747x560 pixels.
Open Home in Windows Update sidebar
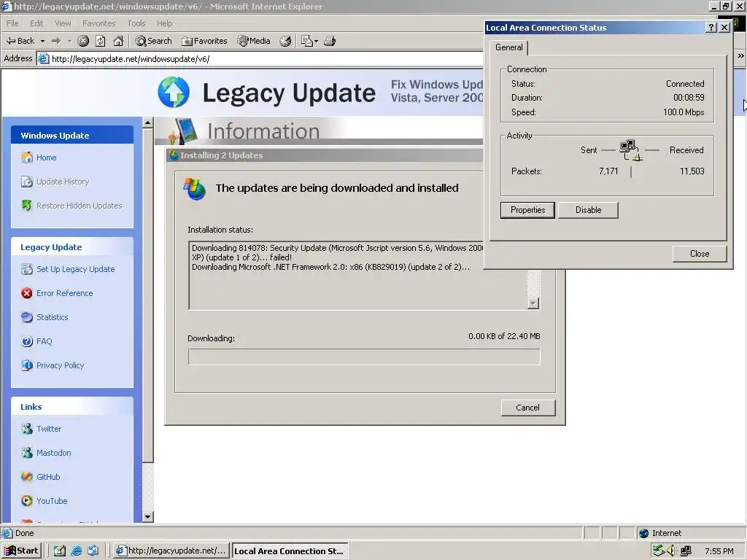click(46, 157)
